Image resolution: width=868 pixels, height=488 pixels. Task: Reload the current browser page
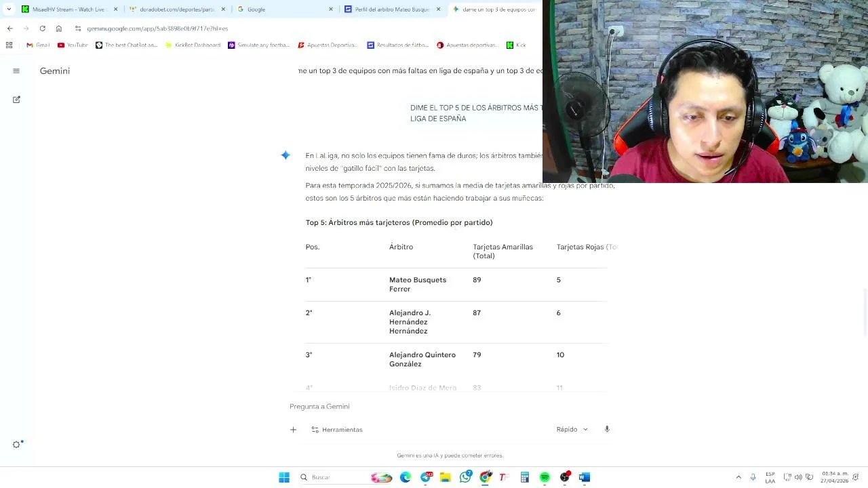tap(43, 28)
